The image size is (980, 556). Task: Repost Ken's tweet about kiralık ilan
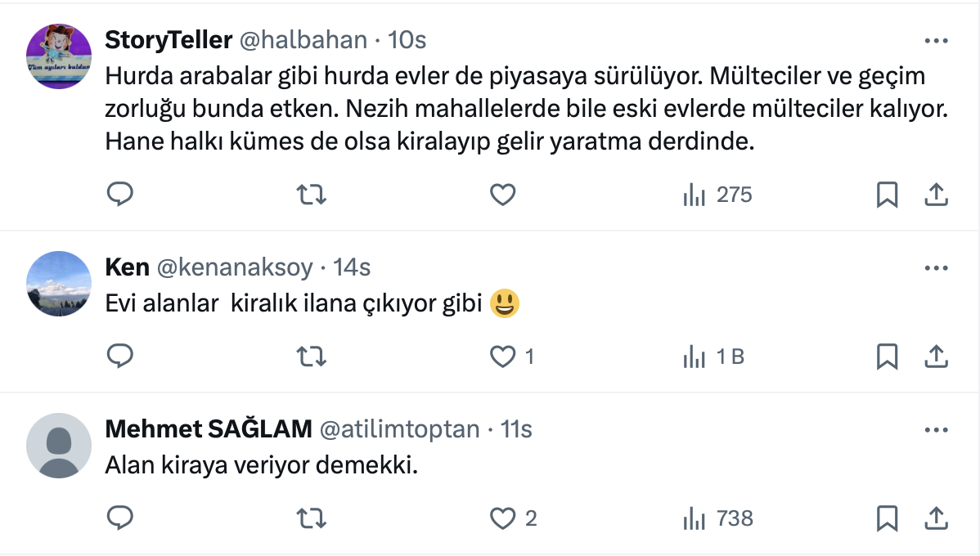[x=311, y=356]
